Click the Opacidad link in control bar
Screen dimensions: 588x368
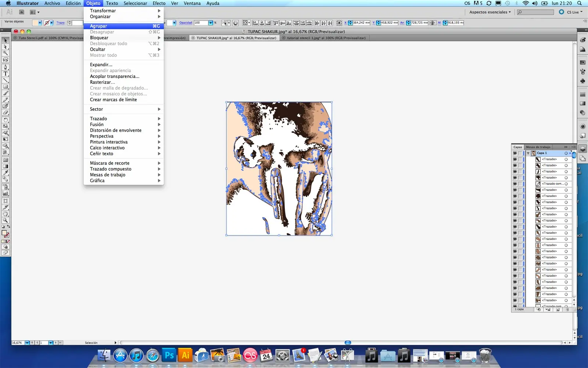(186, 23)
